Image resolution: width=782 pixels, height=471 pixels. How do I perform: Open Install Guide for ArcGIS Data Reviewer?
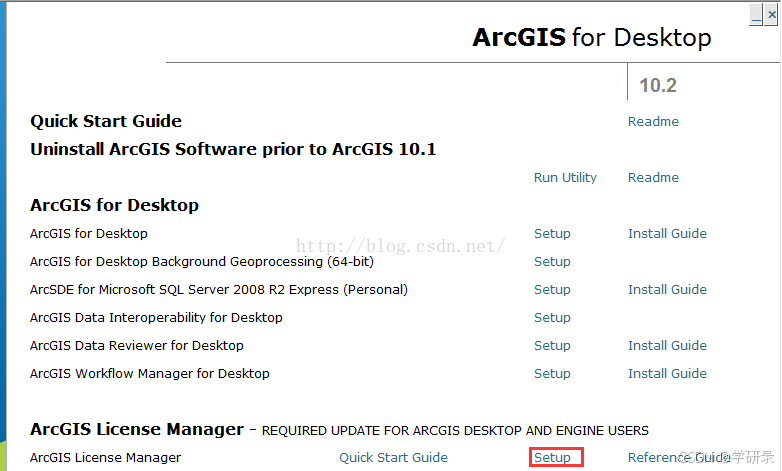tap(667, 345)
